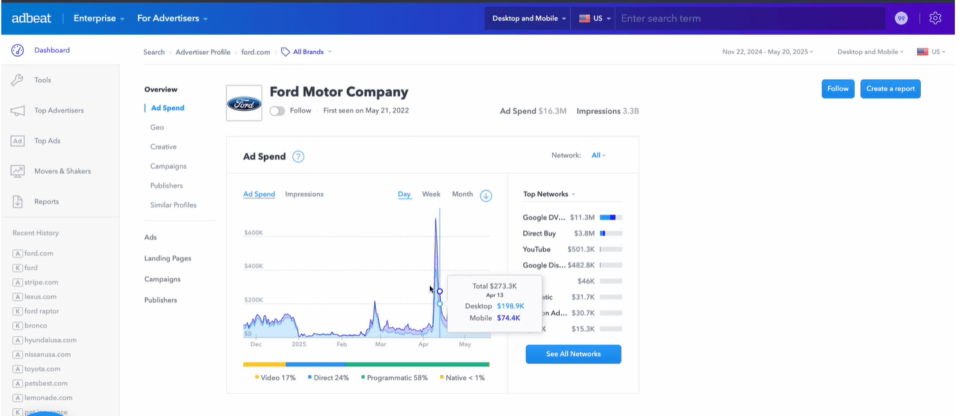
Task: Open the settings gear in the top bar
Action: (935, 18)
